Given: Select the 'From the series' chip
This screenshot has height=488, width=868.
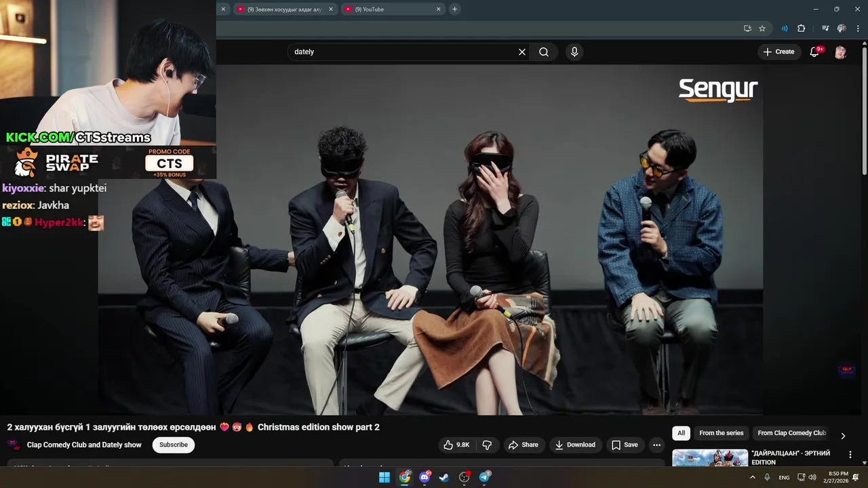Looking at the screenshot, I should [x=722, y=433].
